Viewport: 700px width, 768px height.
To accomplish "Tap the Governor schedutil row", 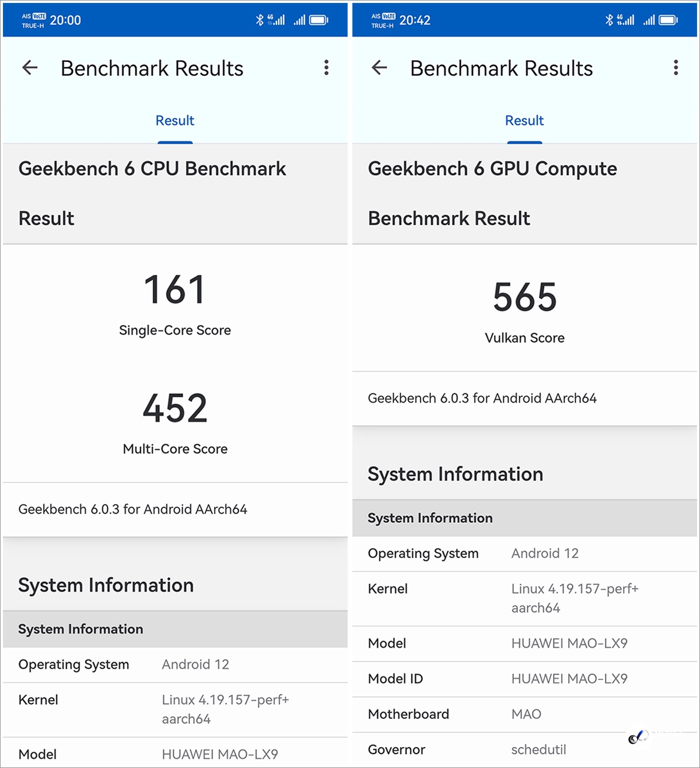I will click(524, 750).
